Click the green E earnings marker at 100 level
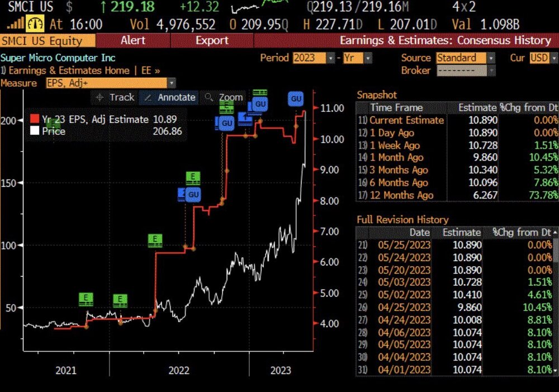The width and height of the screenshot is (559, 392). point(155,240)
